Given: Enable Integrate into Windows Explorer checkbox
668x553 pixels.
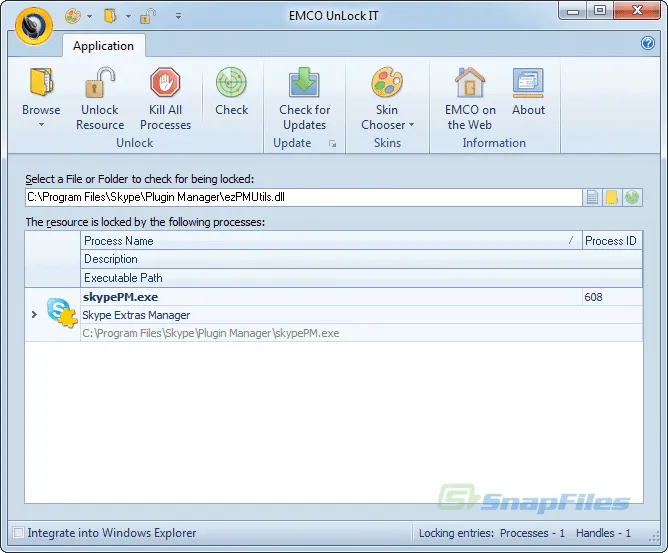Looking at the screenshot, I should click(x=18, y=533).
